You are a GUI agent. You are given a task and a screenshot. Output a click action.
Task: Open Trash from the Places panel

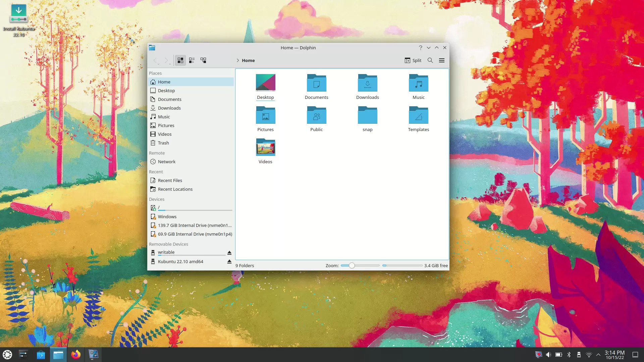(163, 142)
